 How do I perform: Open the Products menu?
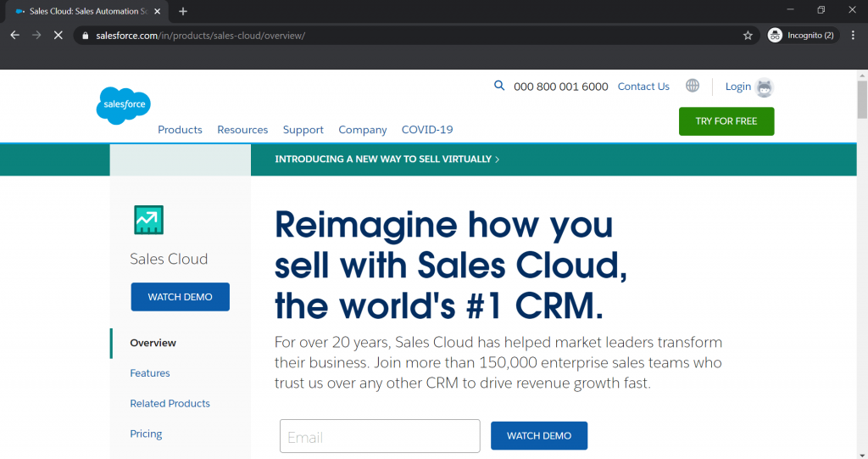180,130
